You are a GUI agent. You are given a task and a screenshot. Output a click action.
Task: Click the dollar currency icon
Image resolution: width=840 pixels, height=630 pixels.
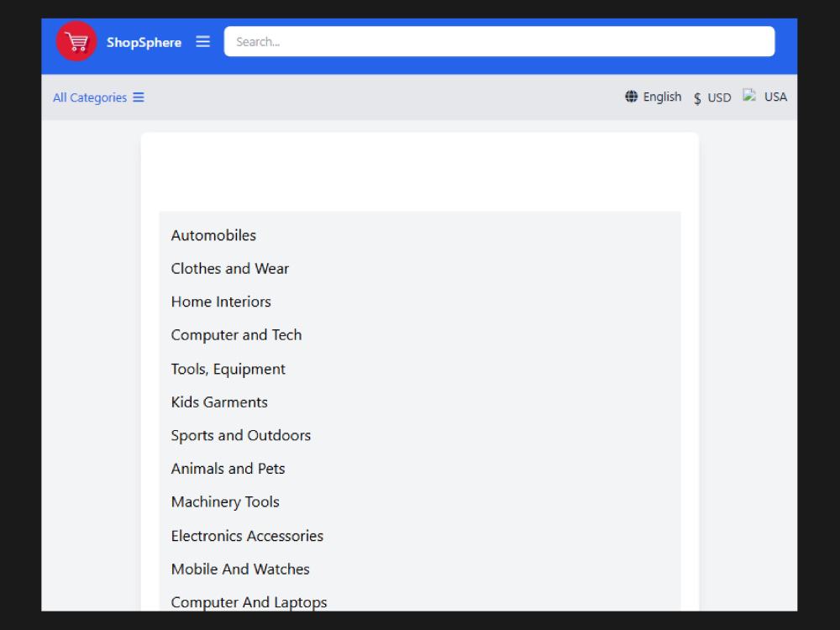697,98
